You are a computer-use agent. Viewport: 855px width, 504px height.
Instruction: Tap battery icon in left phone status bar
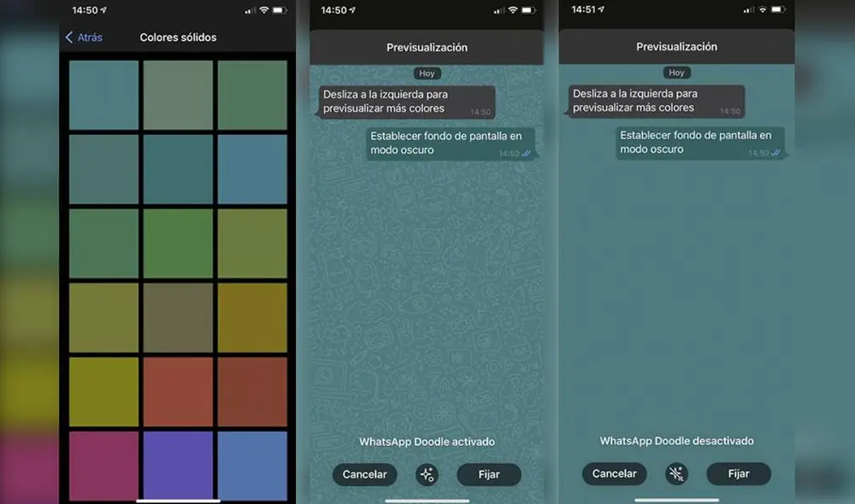coord(280,10)
